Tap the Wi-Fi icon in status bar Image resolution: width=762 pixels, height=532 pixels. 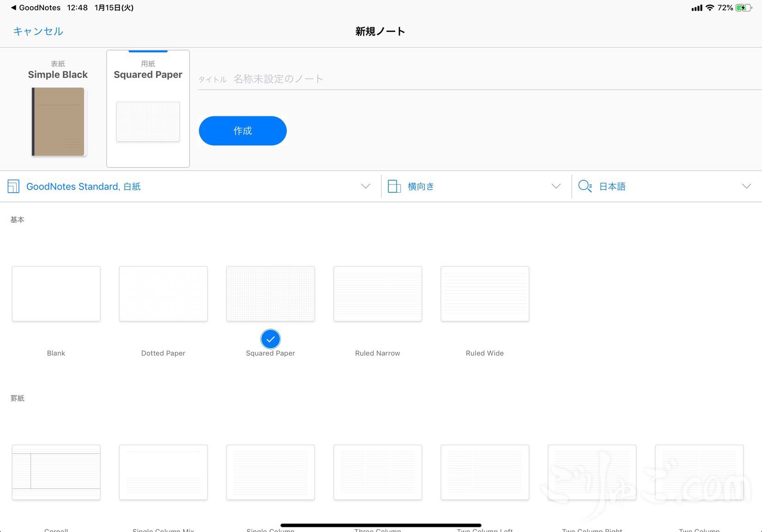tap(709, 8)
